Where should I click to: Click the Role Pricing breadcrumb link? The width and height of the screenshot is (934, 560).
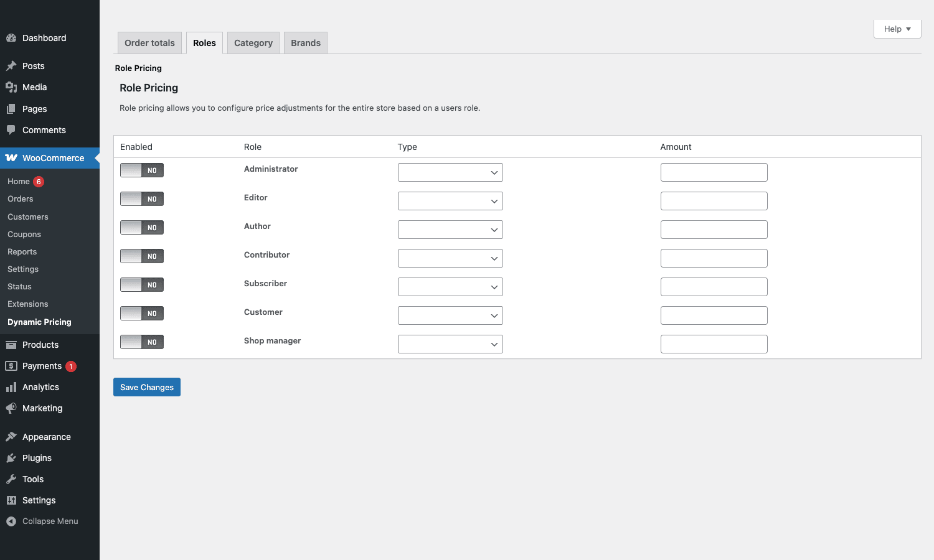point(138,68)
